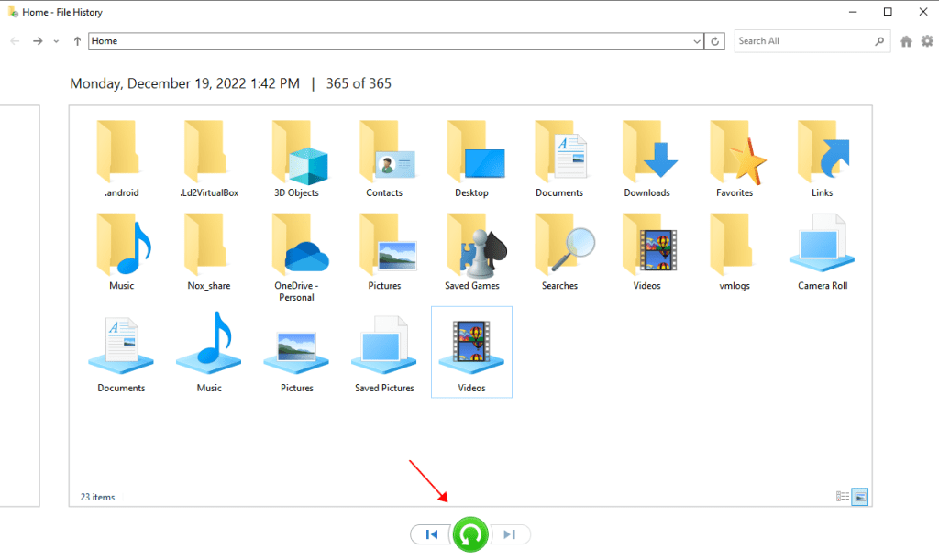Select the Camera Roll library
The image size is (939, 560).
(822, 251)
